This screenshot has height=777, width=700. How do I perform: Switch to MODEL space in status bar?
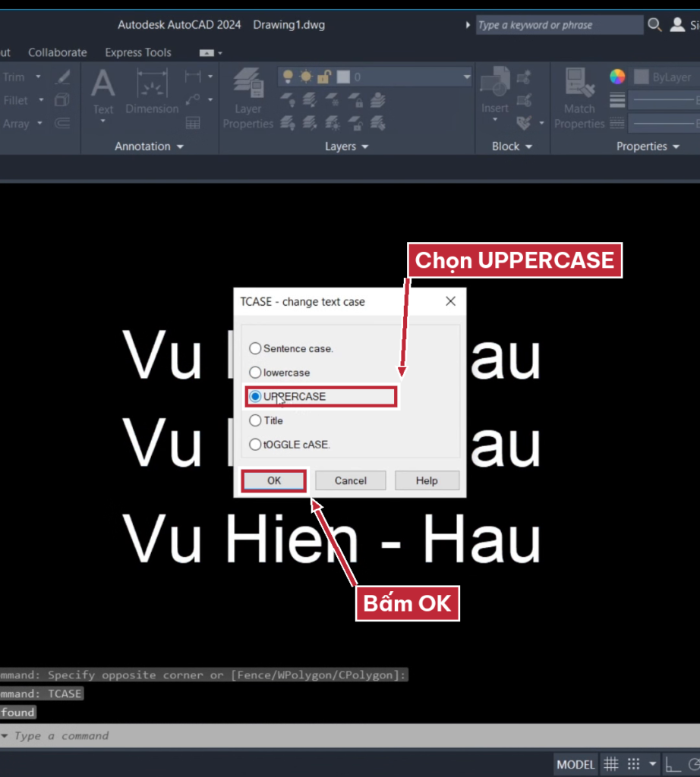pos(575,764)
